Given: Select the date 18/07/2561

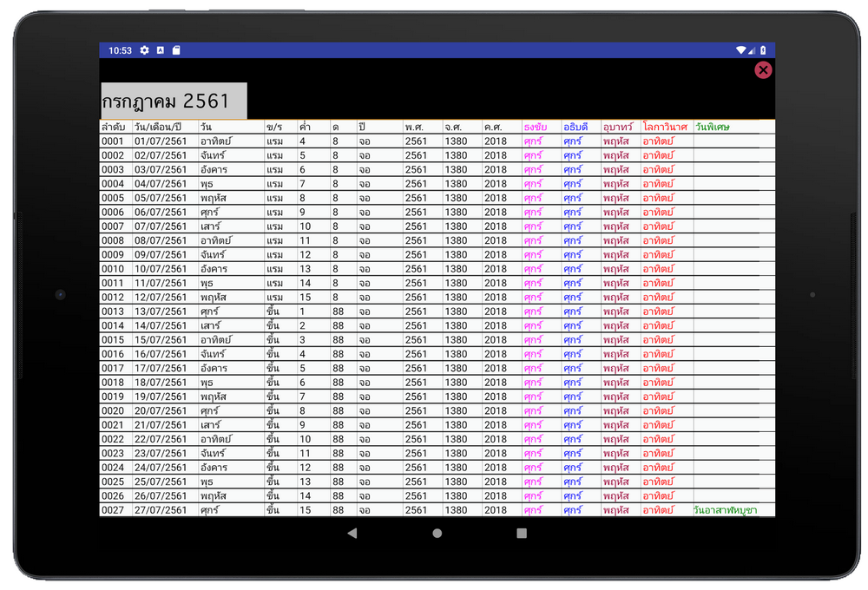Looking at the screenshot, I should 161,383.
